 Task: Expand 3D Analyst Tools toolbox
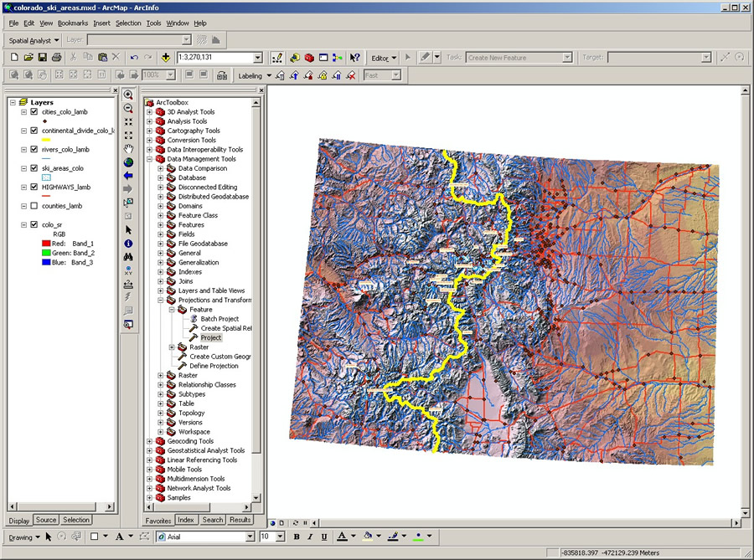click(x=149, y=112)
